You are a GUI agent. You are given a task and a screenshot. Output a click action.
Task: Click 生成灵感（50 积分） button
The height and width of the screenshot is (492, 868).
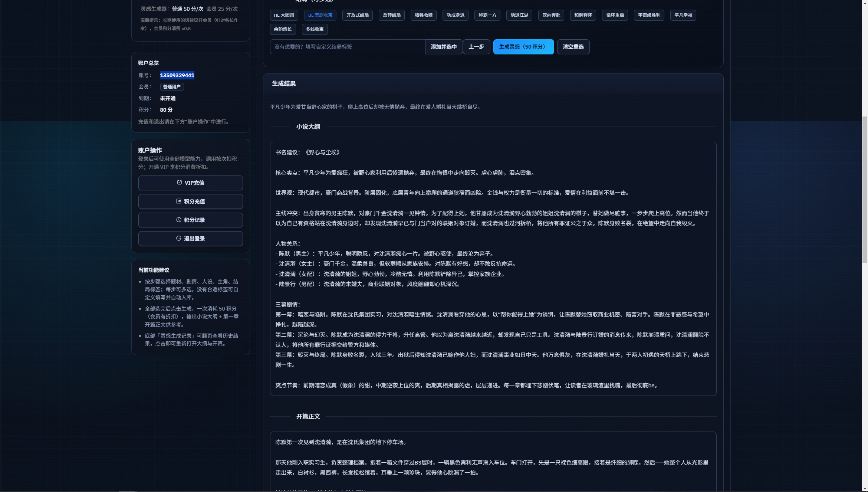pos(523,47)
